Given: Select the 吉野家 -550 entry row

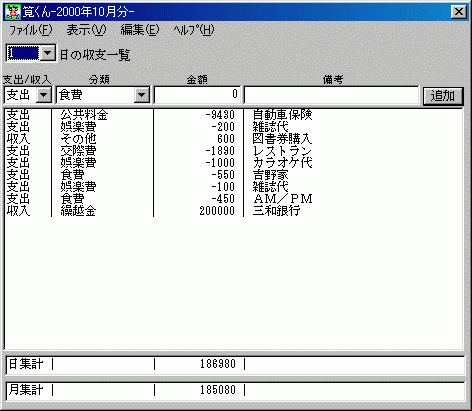Looking at the screenshot, I should (233, 175).
